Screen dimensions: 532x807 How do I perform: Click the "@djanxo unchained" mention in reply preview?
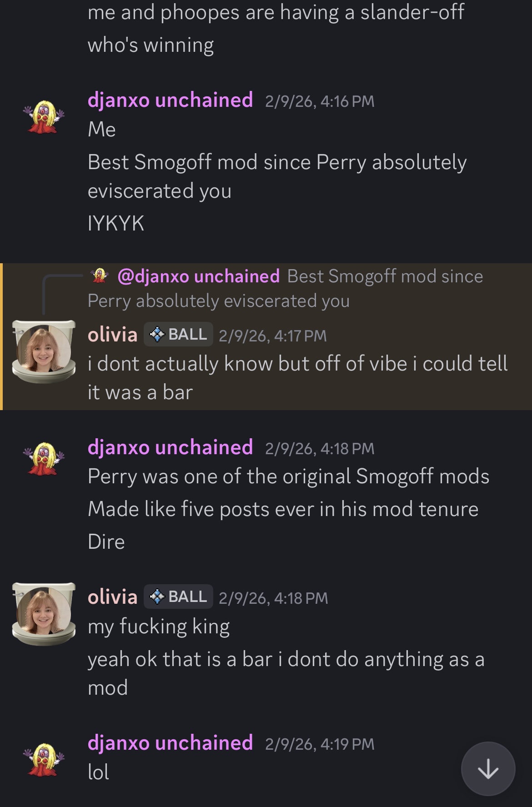coord(198,276)
